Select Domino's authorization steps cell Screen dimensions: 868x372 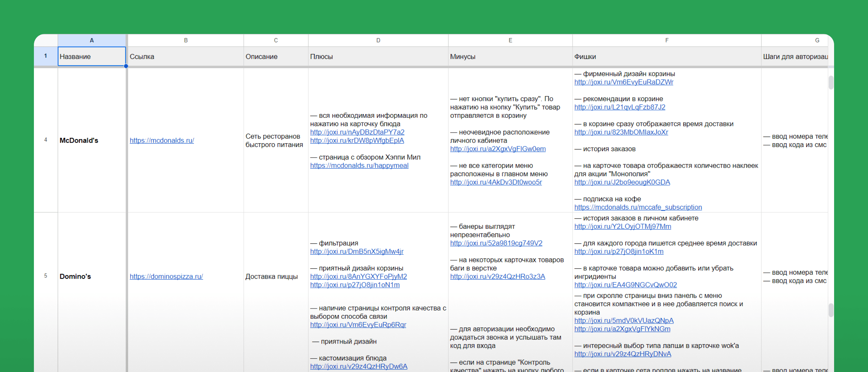tap(794, 276)
